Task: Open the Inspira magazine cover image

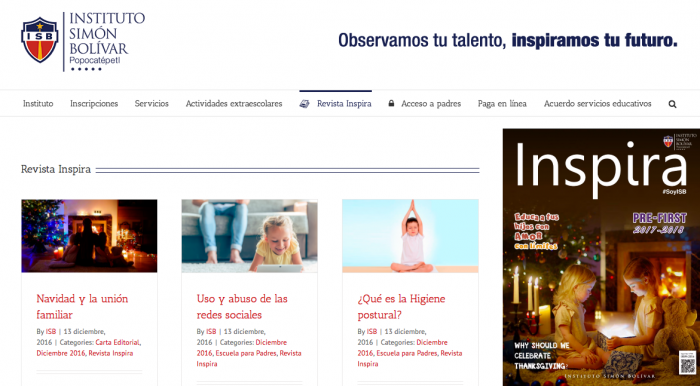Action: (x=601, y=257)
